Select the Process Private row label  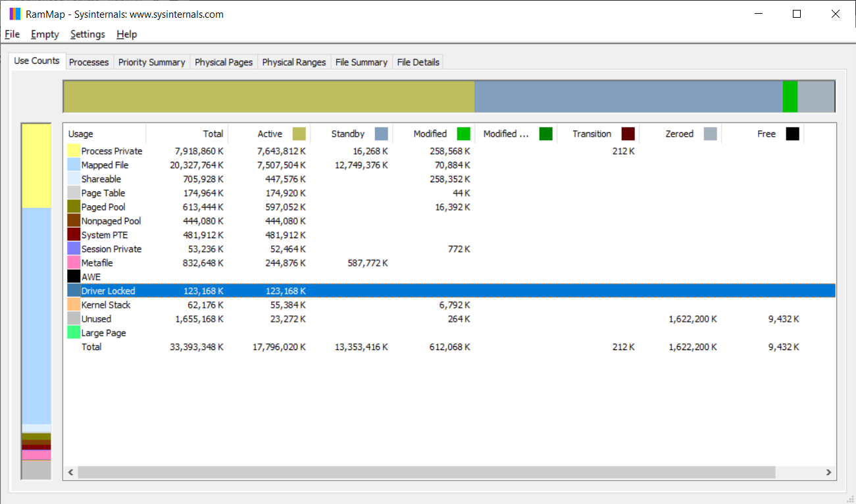tap(112, 151)
